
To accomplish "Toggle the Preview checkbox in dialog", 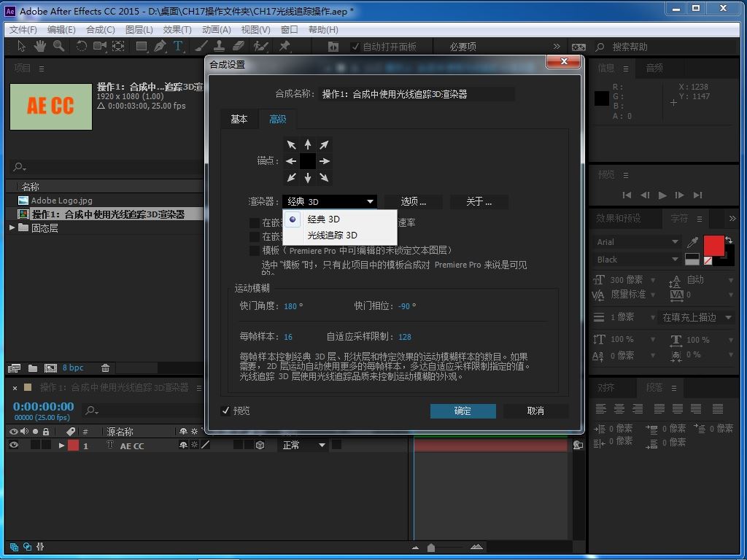I will [x=226, y=411].
